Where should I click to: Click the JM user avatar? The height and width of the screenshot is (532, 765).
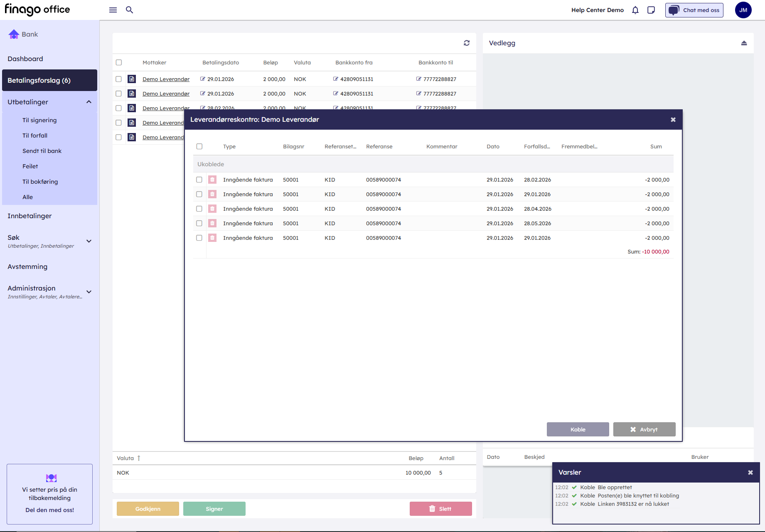743,10
